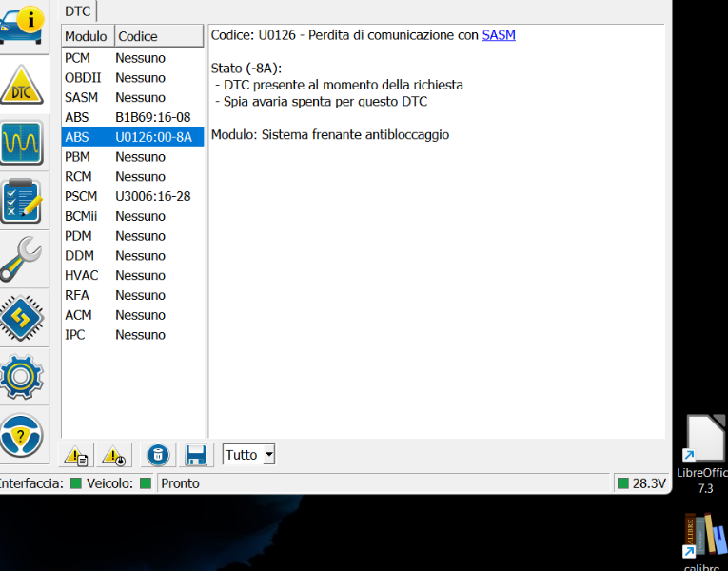Image resolution: width=728 pixels, height=571 pixels.
Task: Click the 28.3V voltage status indicator
Action: pos(641,483)
